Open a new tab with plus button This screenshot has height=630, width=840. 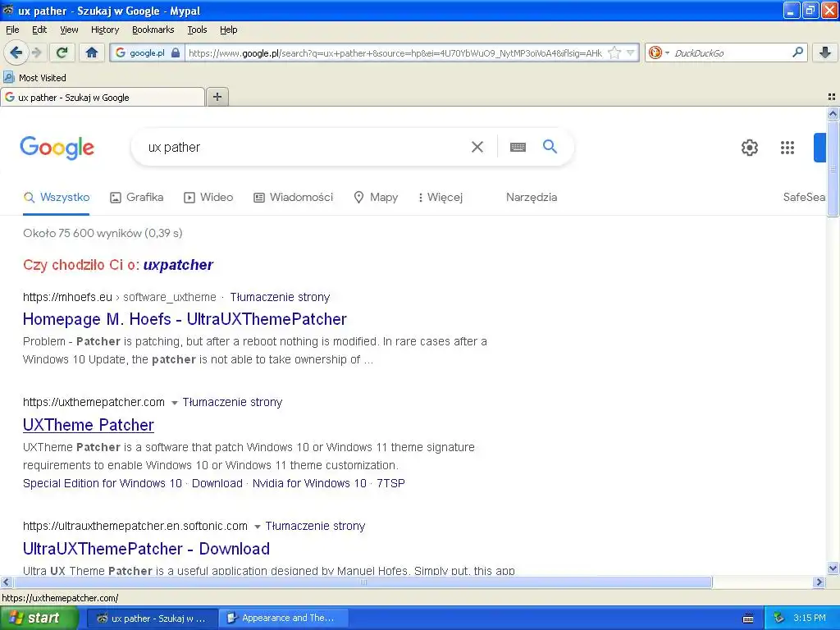coord(217,97)
